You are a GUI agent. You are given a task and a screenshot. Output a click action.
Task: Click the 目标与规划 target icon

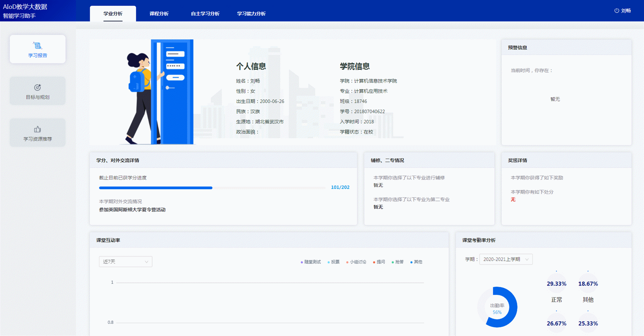pos(37,87)
